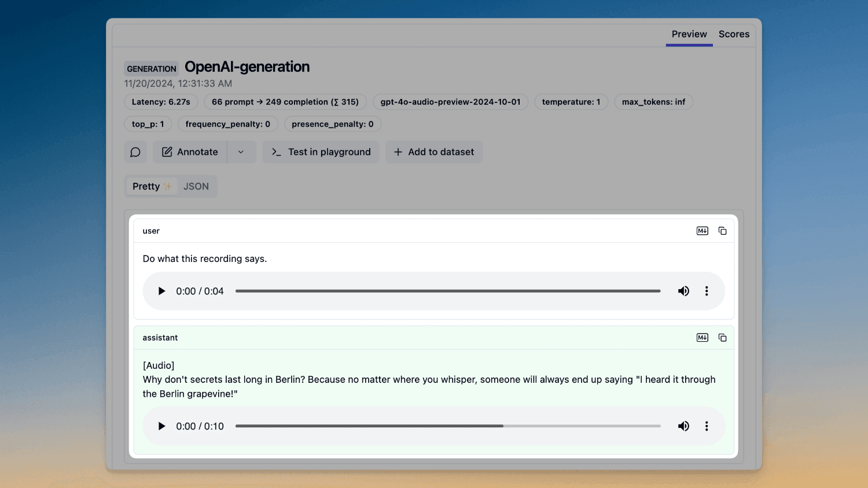Mute the user recording audio

pos(683,291)
